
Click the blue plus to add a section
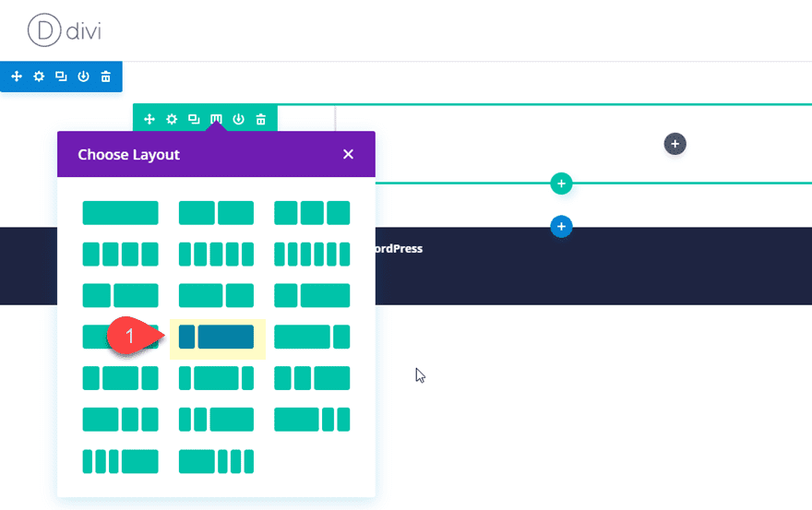click(x=561, y=226)
